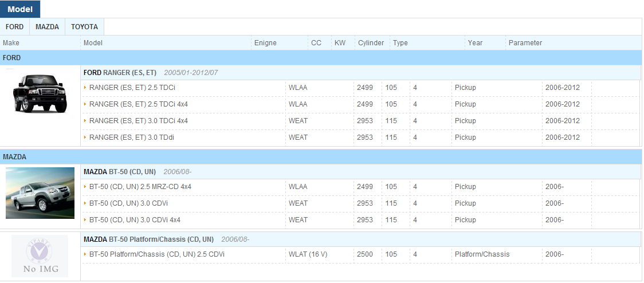Viewport: 644px width, 283px height.
Task: Click the No IMG placeholder thumbnail
Action: coord(40,256)
